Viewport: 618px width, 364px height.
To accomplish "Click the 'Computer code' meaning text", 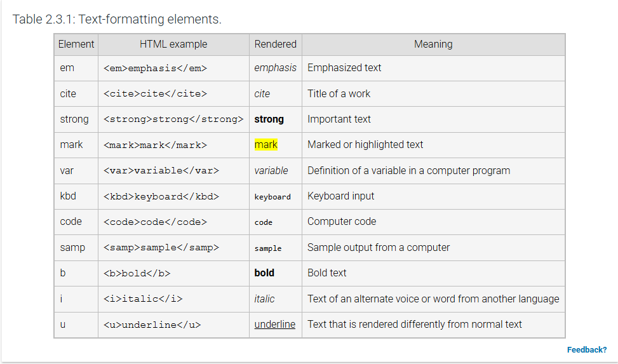I will pyautogui.click(x=342, y=222).
